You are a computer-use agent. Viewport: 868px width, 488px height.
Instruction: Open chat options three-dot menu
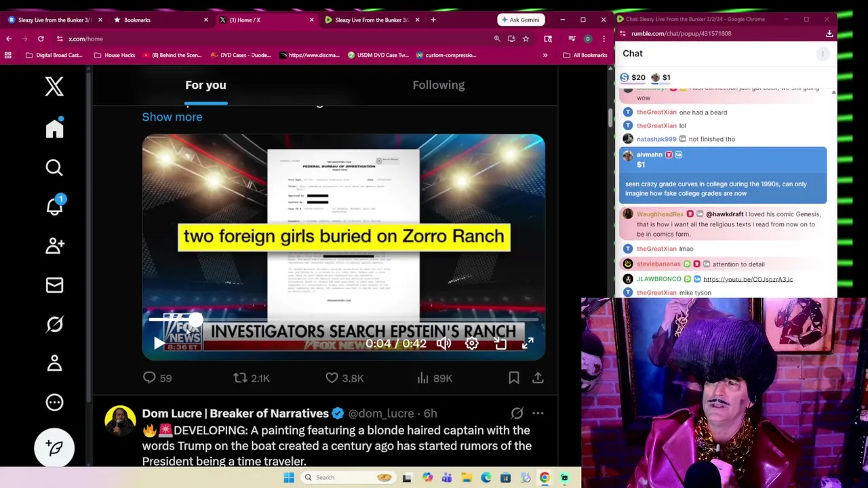tap(823, 54)
